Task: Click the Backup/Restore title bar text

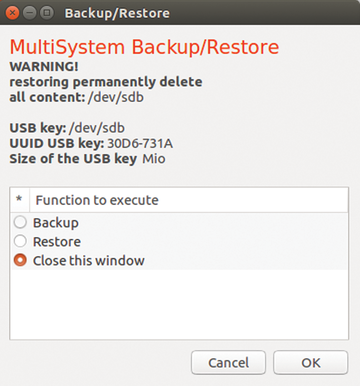Action: coord(117,13)
